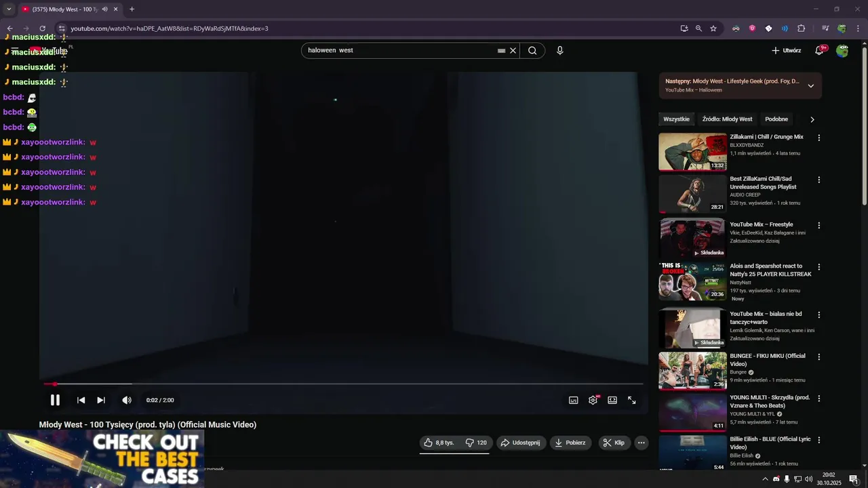
Task: Show more filter chips right arrow
Action: [812, 119]
